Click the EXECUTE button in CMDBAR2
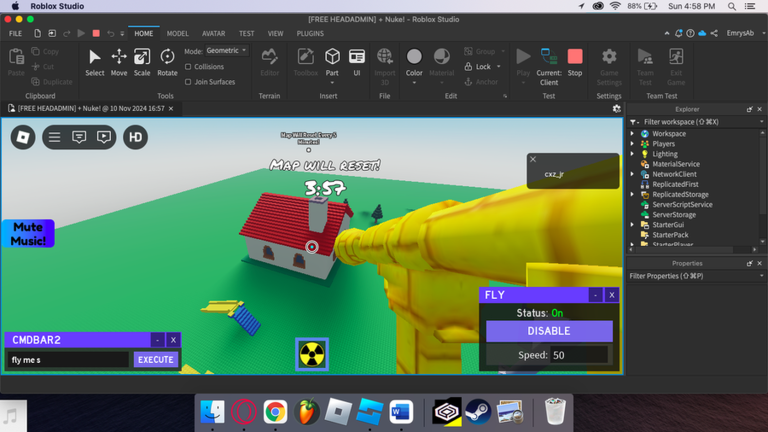 click(156, 360)
